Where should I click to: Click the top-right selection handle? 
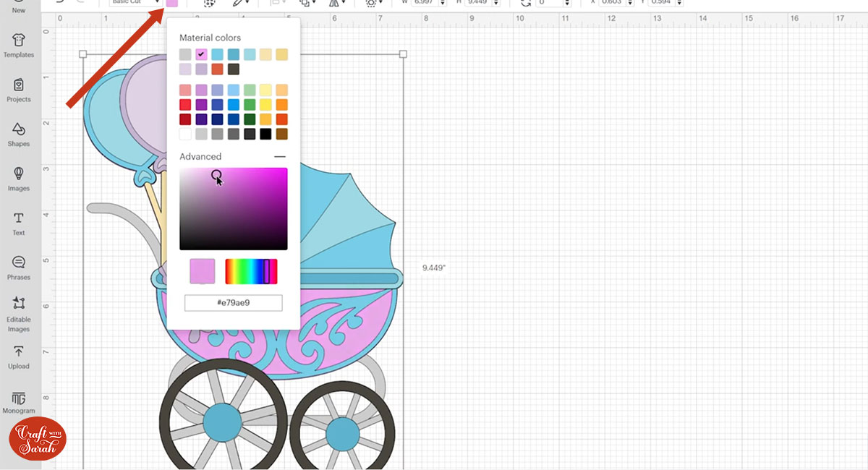tap(403, 54)
